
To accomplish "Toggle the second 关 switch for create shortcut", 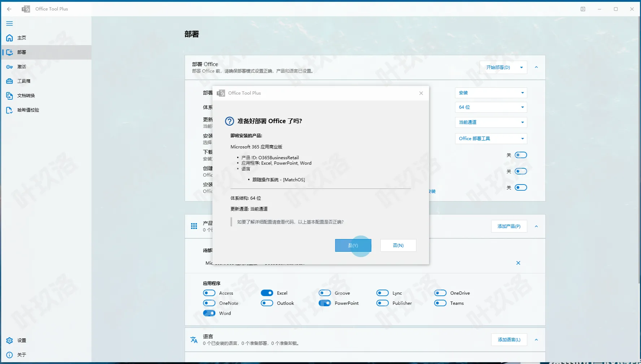I will click(521, 171).
